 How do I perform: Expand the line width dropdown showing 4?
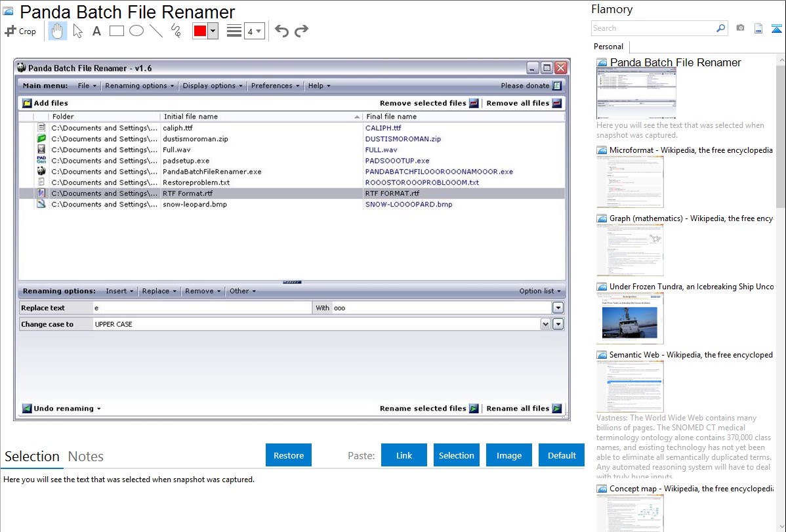254,31
